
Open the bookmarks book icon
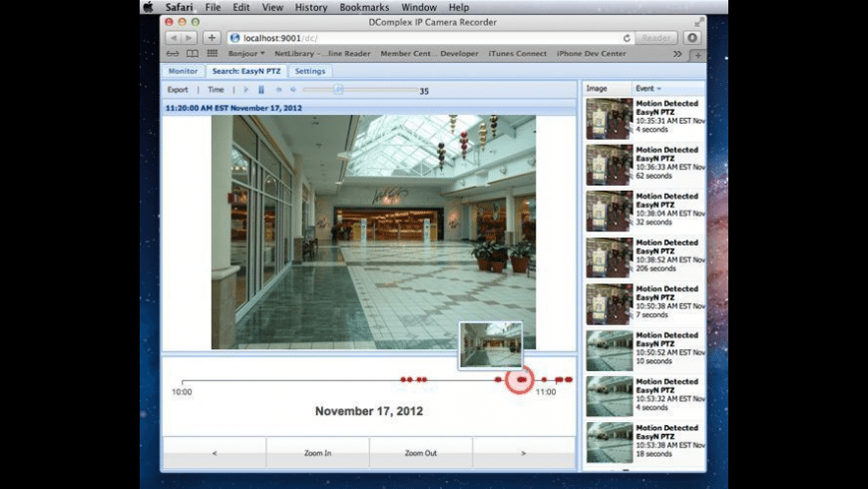192,54
